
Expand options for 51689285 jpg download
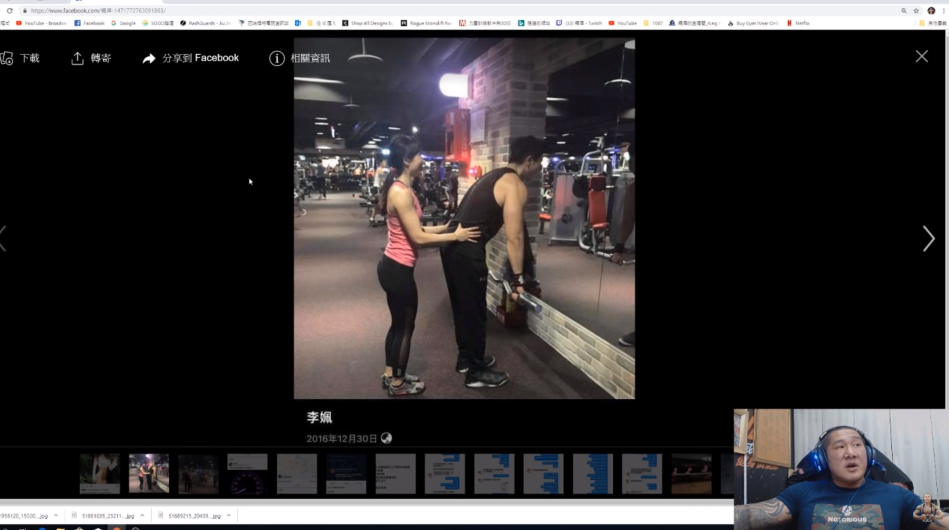coord(142,516)
